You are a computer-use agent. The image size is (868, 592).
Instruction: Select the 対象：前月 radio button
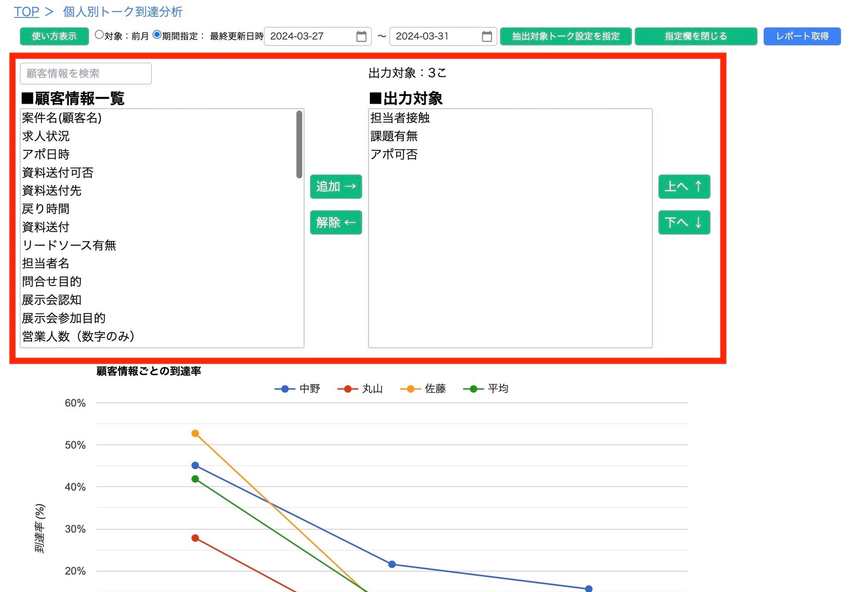pos(99,35)
